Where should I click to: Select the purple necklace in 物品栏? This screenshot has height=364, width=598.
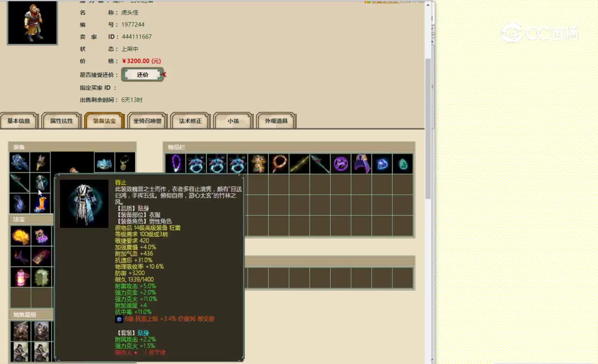click(x=175, y=164)
